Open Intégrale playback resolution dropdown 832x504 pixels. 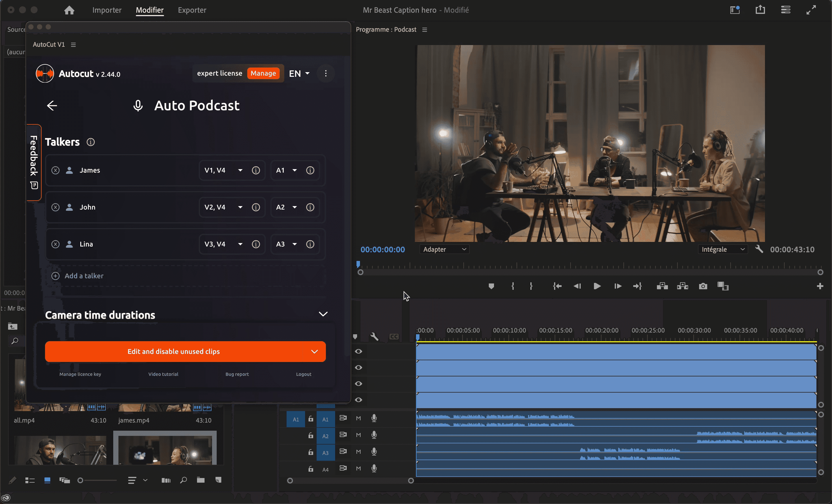pos(723,249)
